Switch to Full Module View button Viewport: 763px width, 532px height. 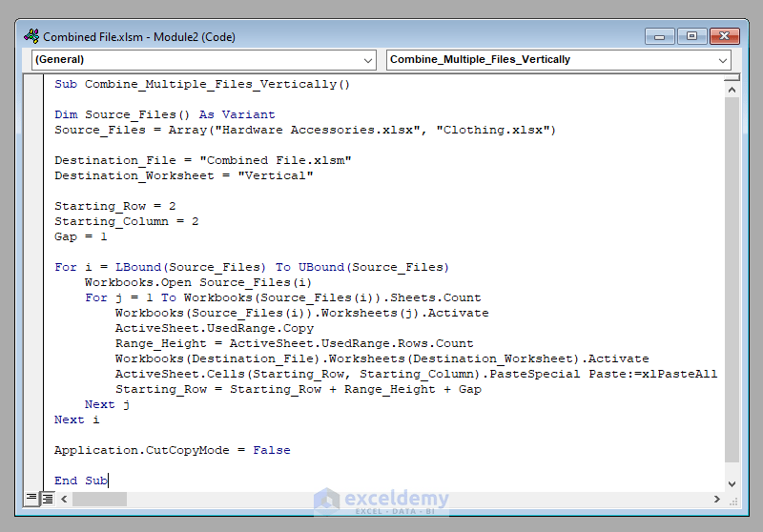point(47,499)
